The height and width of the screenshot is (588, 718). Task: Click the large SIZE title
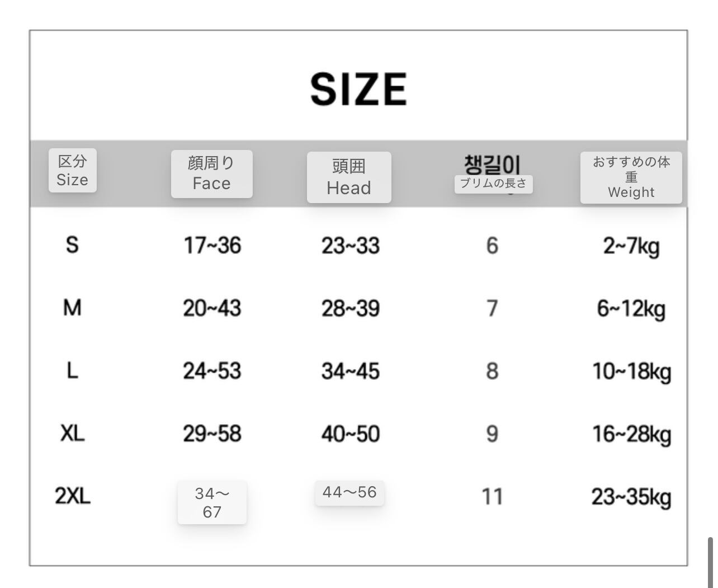358,89
